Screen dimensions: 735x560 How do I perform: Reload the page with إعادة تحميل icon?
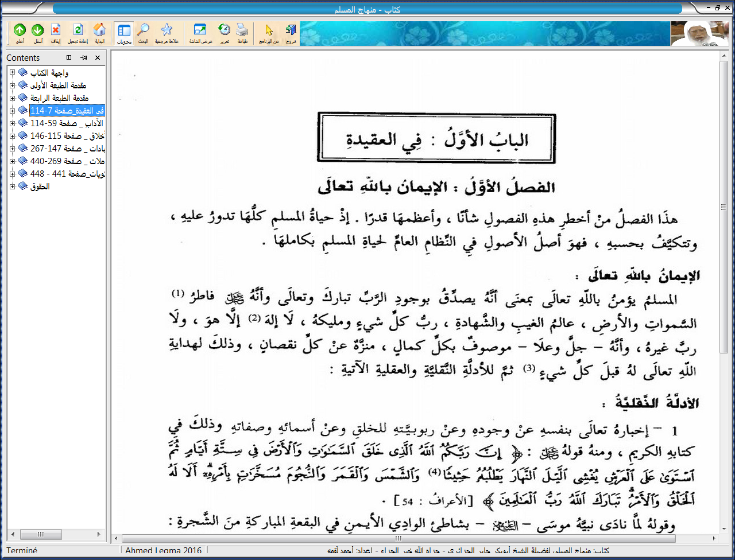tap(78, 33)
